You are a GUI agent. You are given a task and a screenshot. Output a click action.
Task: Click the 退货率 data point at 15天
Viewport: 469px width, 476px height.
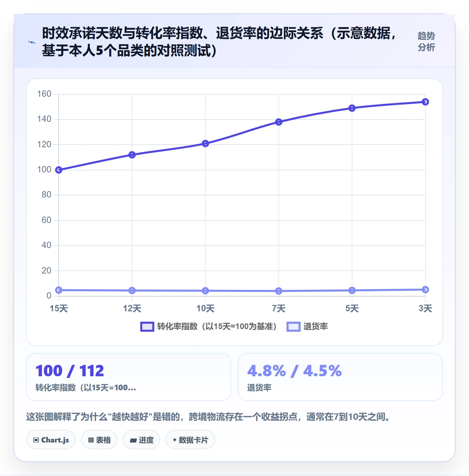59,290
